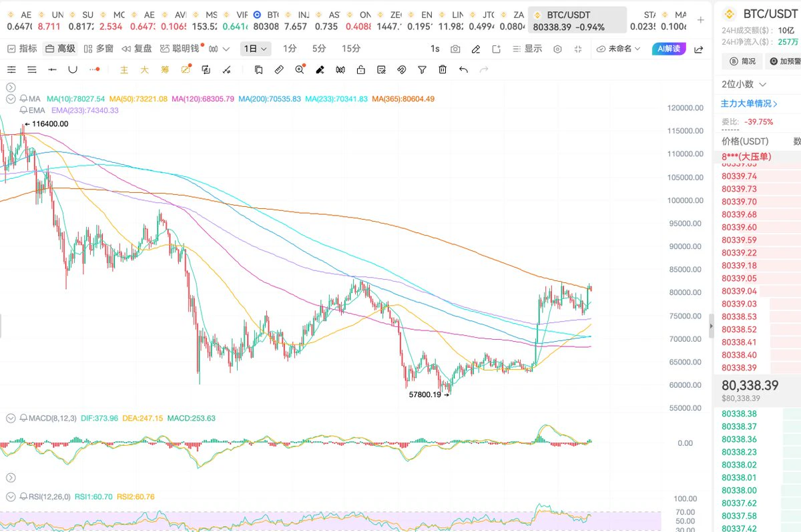
Task: Collapse the MA indicator legend
Action: point(10,99)
